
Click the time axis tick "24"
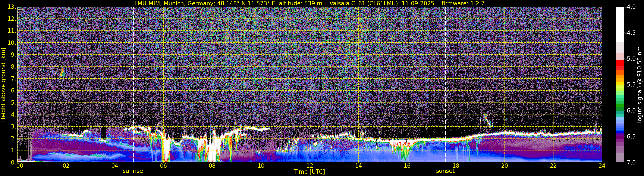[x=602, y=166]
